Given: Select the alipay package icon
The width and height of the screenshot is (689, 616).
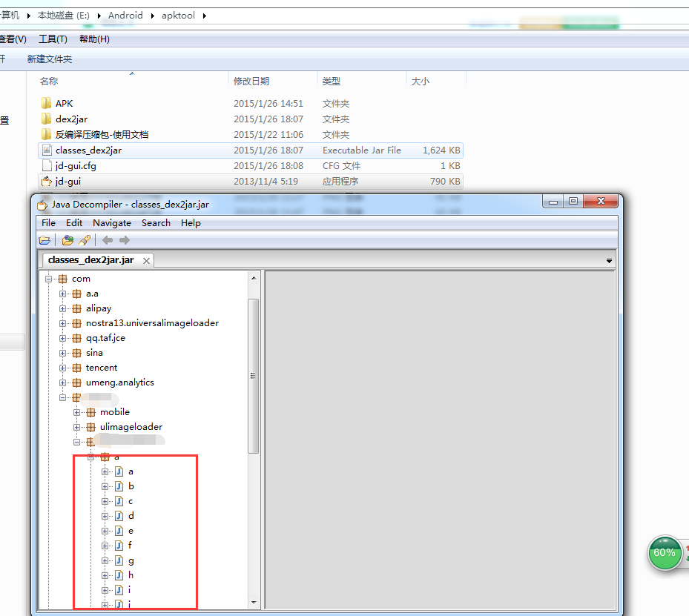Looking at the screenshot, I should point(77,308).
